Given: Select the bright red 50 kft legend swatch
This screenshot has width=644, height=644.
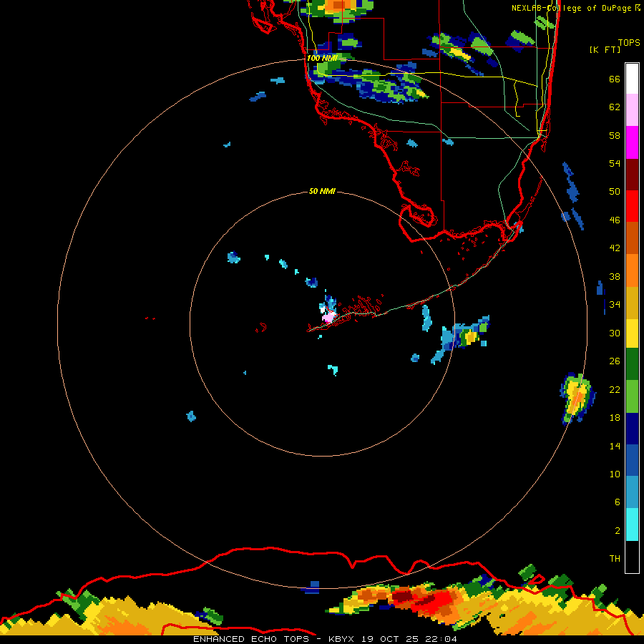Looking at the screenshot, I should coord(632,207).
